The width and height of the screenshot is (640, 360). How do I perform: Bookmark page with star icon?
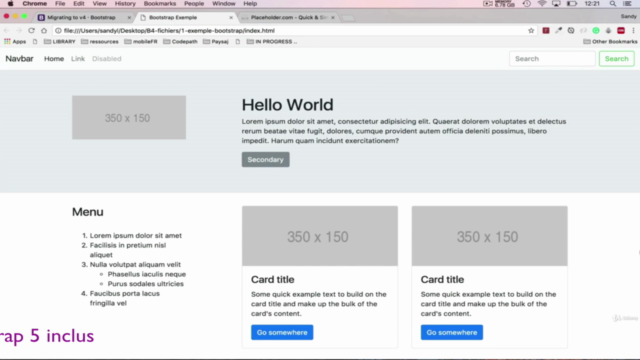tap(531, 31)
